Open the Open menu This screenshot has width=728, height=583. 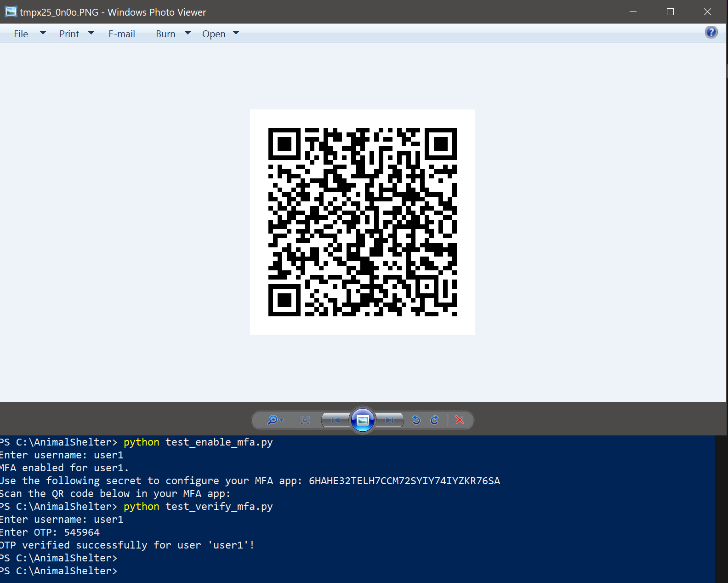(214, 34)
